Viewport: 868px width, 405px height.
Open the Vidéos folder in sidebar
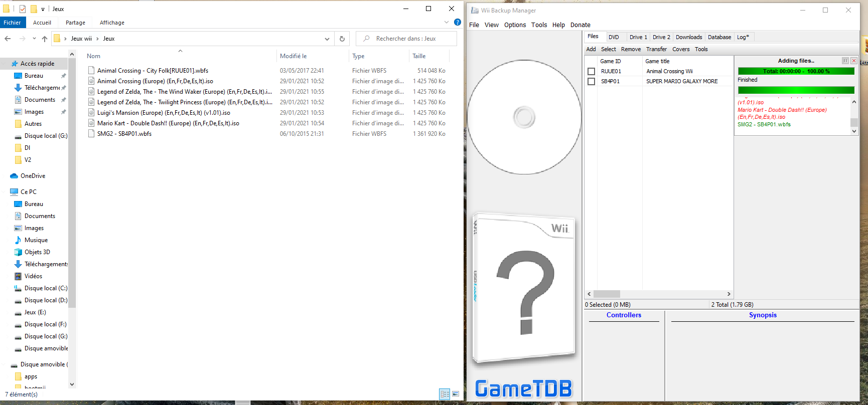click(33, 276)
